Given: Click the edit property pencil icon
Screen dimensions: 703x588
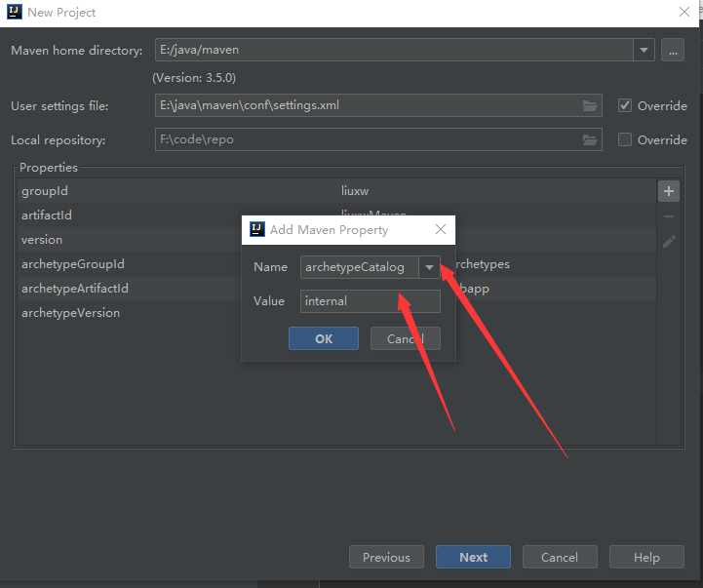Looking at the screenshot, I should pos(669,242).
